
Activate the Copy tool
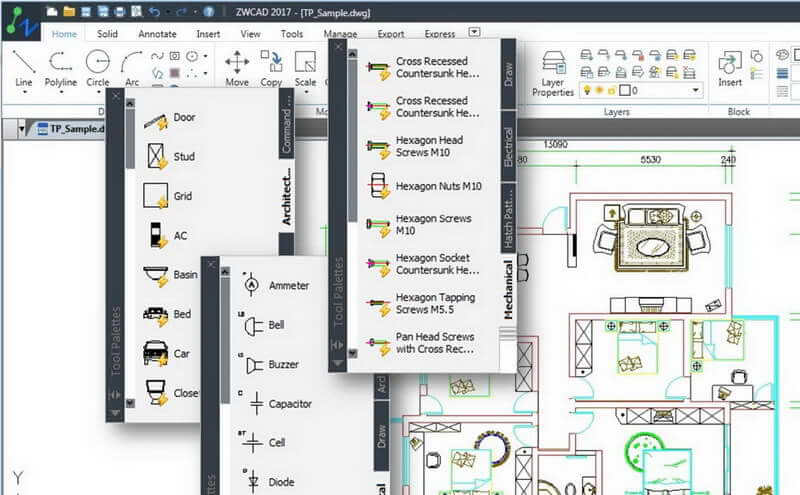[271, 67]
